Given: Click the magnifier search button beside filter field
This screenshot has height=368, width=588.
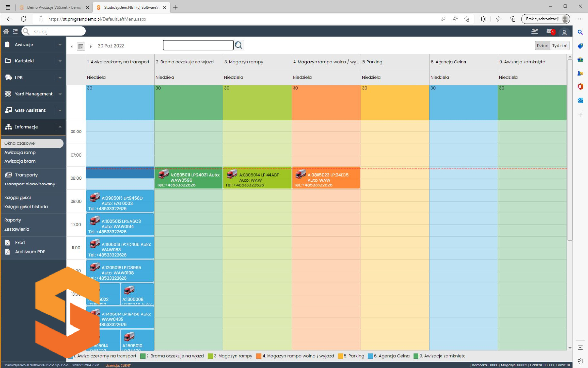Looking at the screenshot, I should (239, 45).
